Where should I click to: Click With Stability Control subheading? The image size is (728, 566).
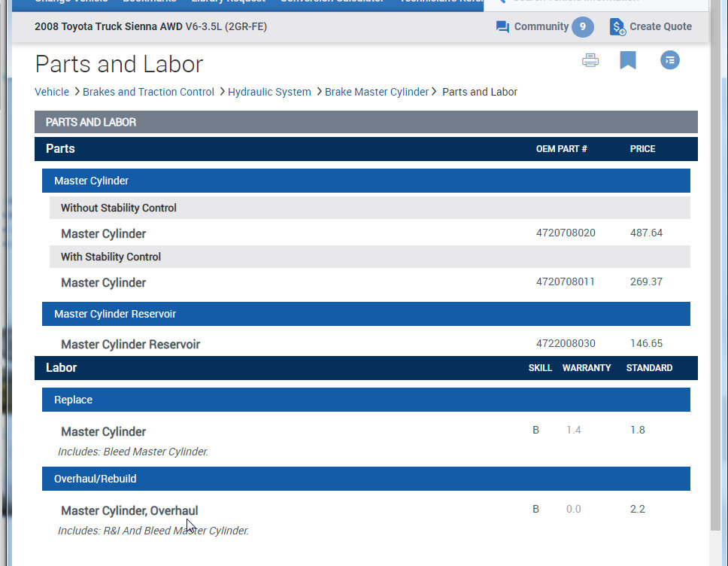(x=369, y=257)
